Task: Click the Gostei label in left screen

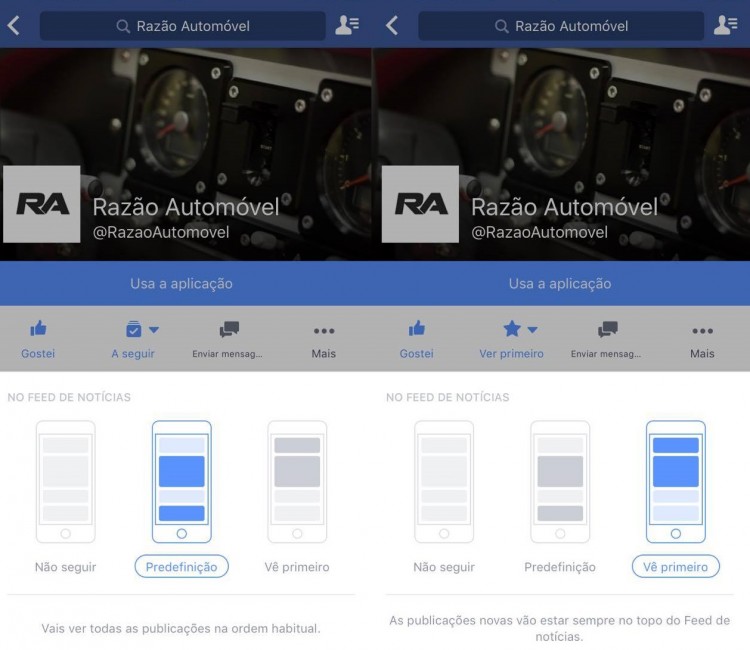Action: [38, 353]
